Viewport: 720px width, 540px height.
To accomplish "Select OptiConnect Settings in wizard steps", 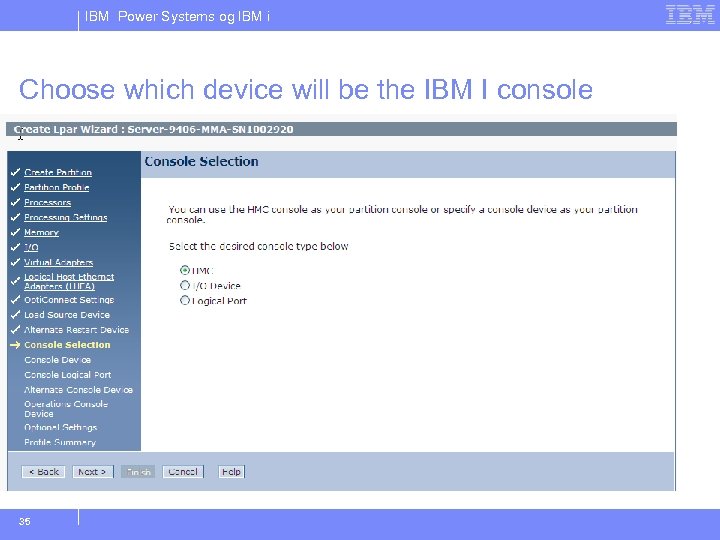I will (x=69, y=300).
